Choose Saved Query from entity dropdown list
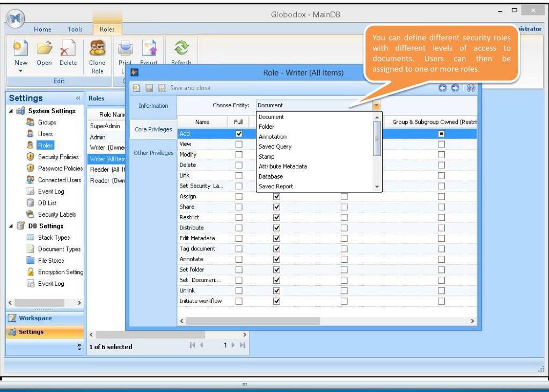The height and width of the screenshot is (392, 549). pos(315,146)
